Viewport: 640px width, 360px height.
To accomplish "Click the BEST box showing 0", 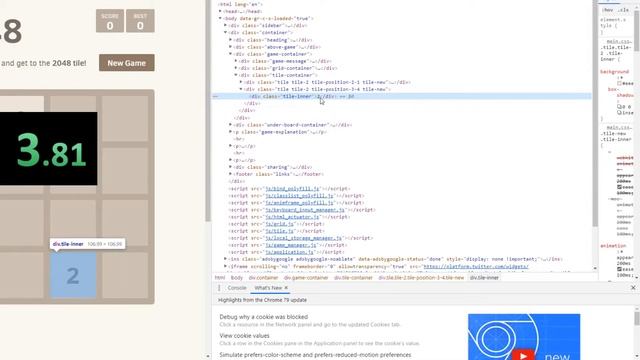I will point(140,21).
